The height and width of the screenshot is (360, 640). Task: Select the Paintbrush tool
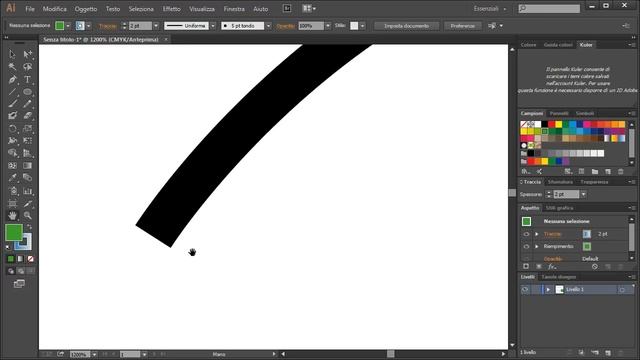point(12,104)
